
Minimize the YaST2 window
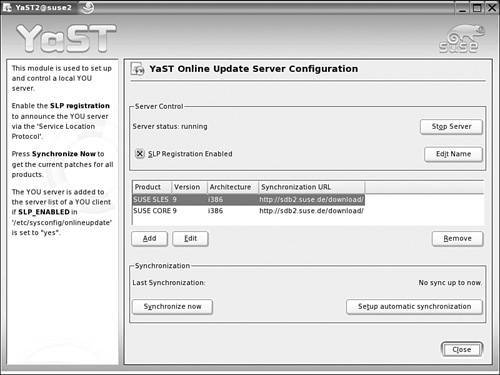(x=463, y=8)
